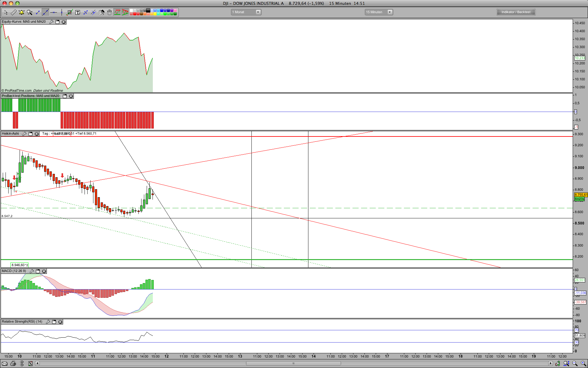Click the zoom out magnifier icon
Viewport: 588px width, 368px height.
[575, 363]
